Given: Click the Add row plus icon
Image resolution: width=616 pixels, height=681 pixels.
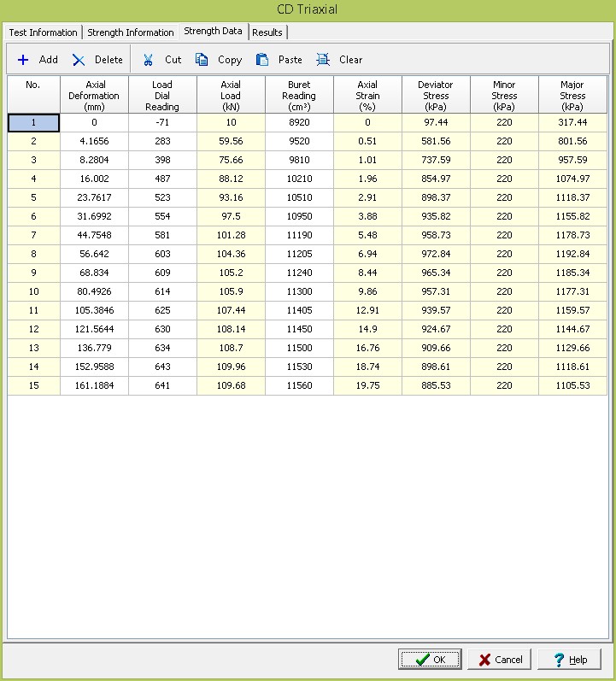Looking at the screenshot, I should point(23,60).
